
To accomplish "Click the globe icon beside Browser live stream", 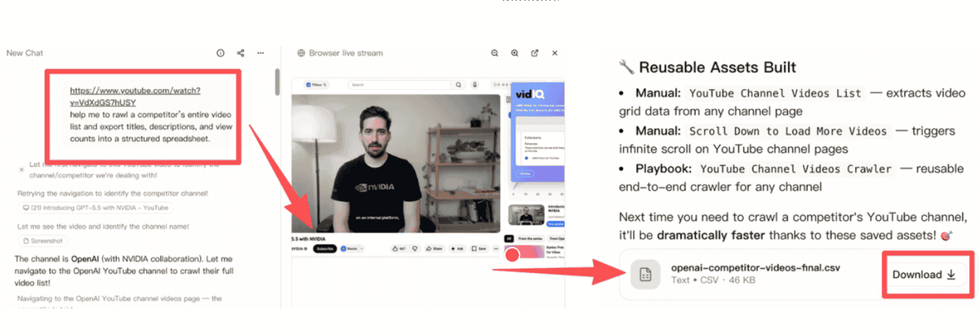I will tap(301, 53).
